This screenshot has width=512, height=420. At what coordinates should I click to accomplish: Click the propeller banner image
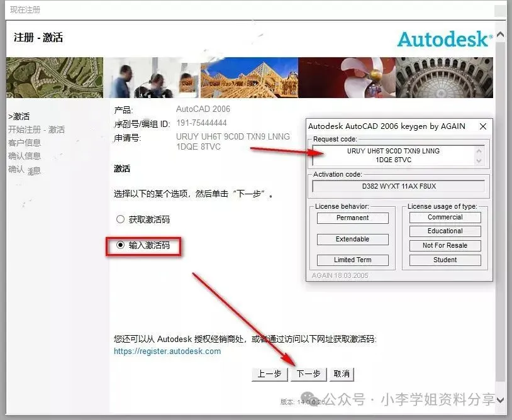[x=347, y=78]
